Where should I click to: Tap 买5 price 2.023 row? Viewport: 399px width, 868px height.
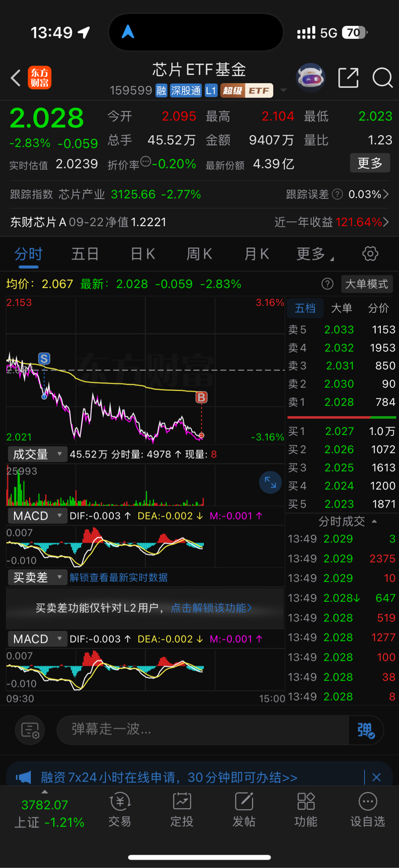tap(341, 504)
